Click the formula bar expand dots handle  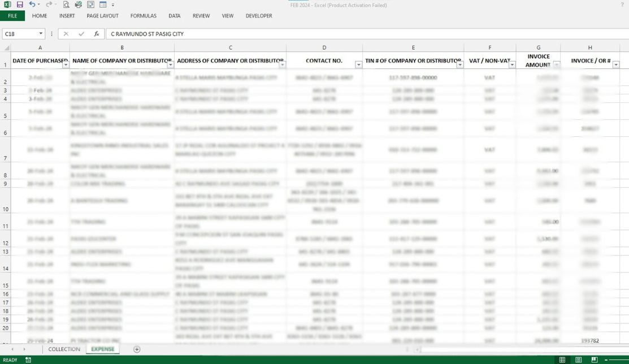point(51,34)
